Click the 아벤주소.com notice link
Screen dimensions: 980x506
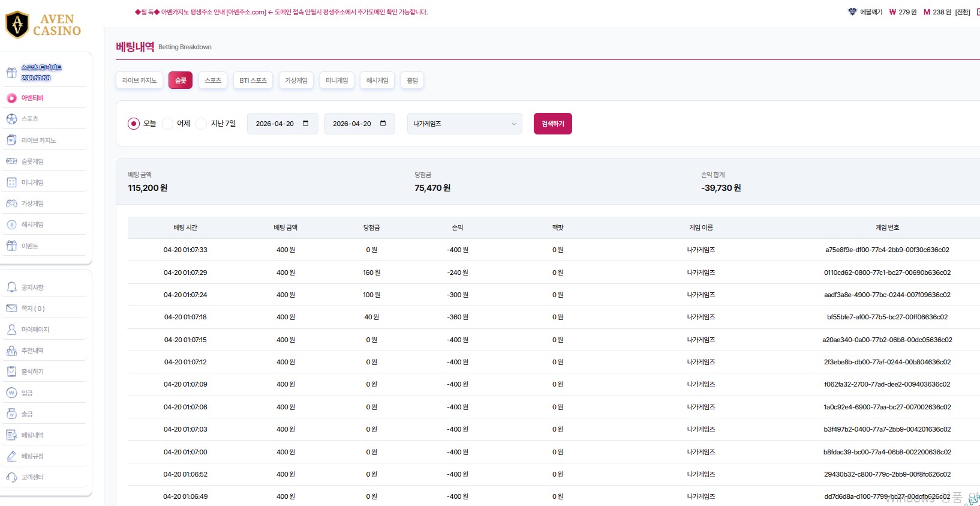point(246,12)
